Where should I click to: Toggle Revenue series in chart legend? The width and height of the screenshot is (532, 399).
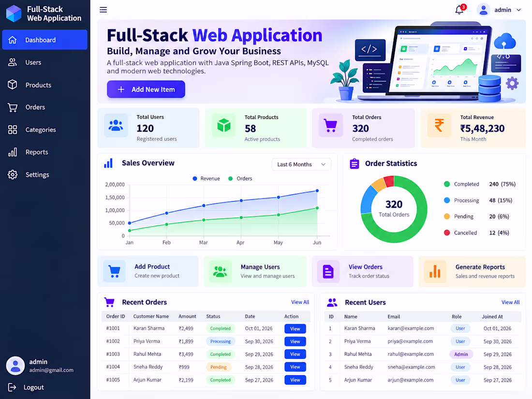point(207,178)
